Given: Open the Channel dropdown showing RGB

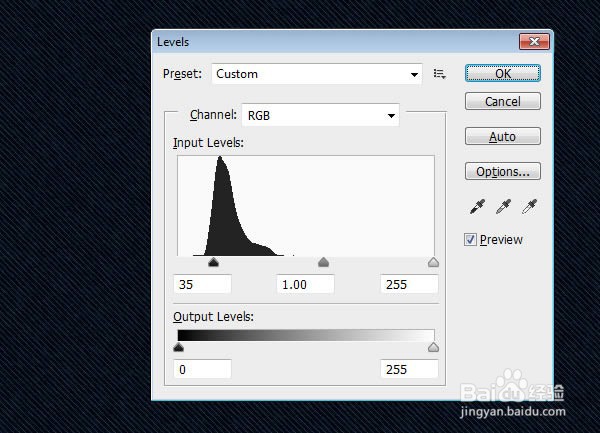Looking at the screenshot, I should coord(321,115).
